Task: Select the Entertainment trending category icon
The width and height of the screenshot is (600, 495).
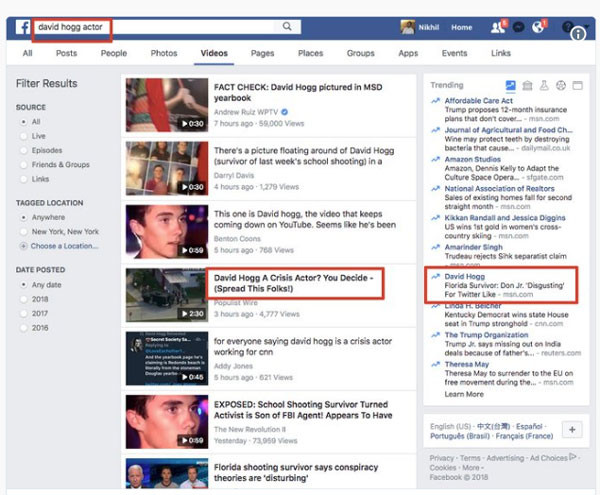Action: 577,85
